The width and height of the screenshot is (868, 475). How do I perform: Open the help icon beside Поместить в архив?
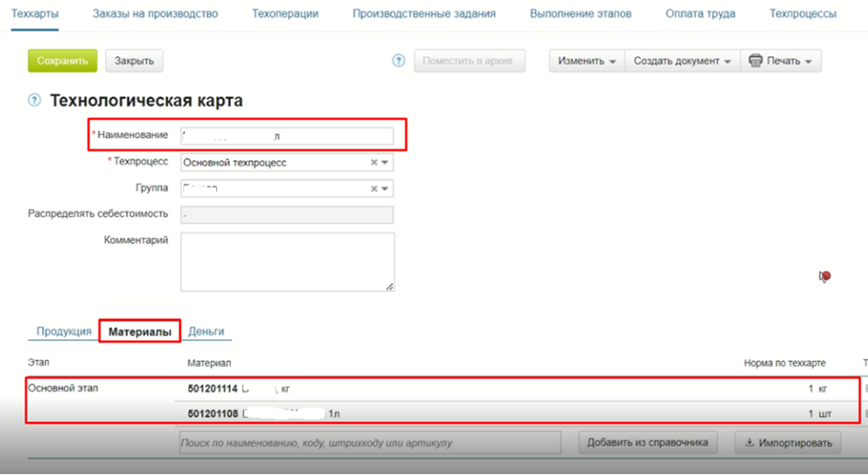click(398, 61)
